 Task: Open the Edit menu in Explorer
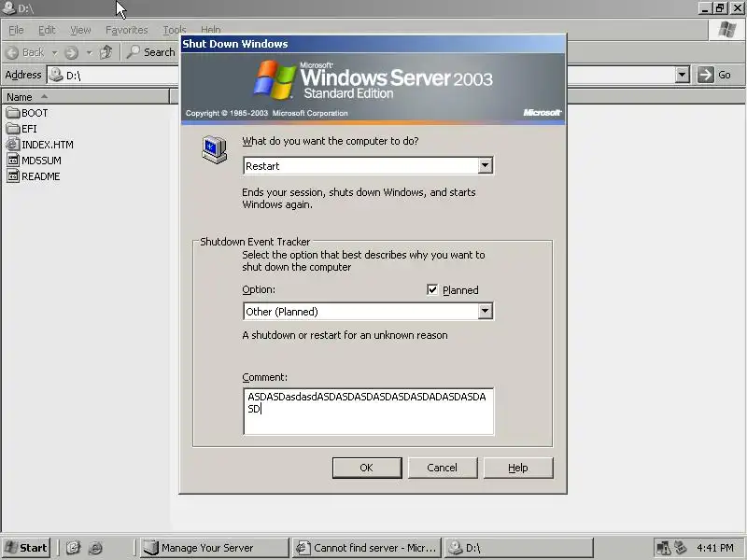pyautogui.click(x=47, y=30)
